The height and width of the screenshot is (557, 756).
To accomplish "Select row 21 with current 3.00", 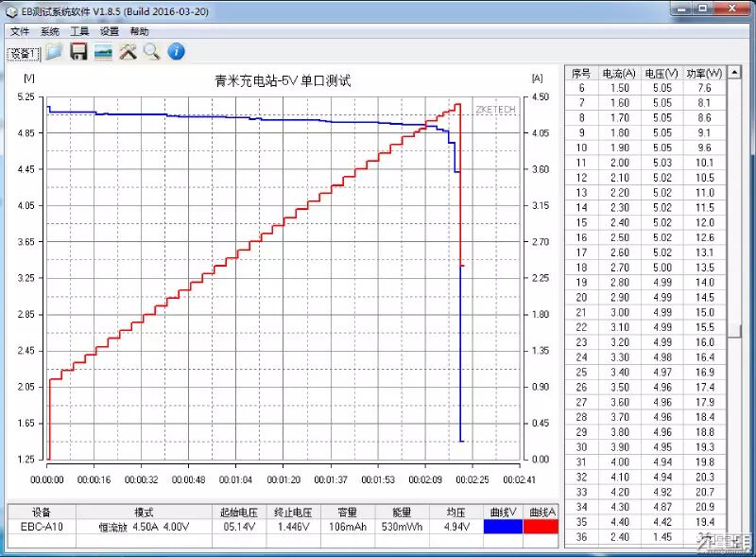I will (x=645, y=312).
